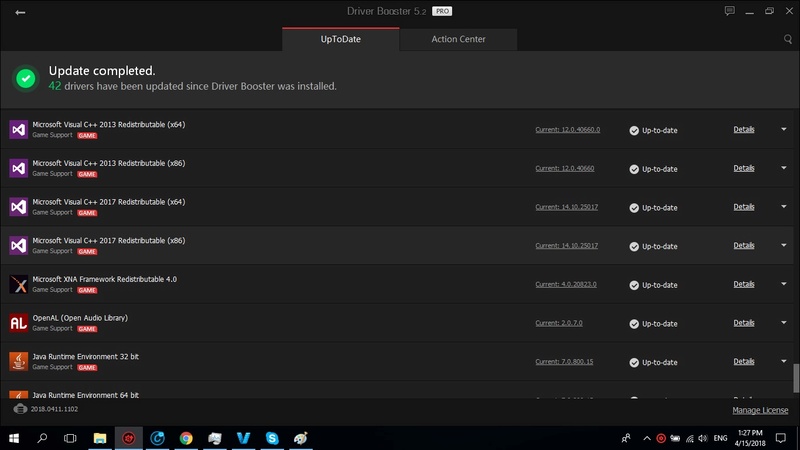Click the OpenAL library icon
Screen dimensions: 800x450
pyautogui.click(x=18, y=323)
